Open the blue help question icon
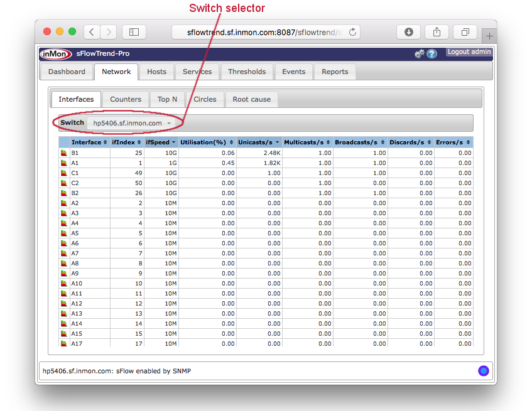The image size is (532, 411). pos(432,54)
